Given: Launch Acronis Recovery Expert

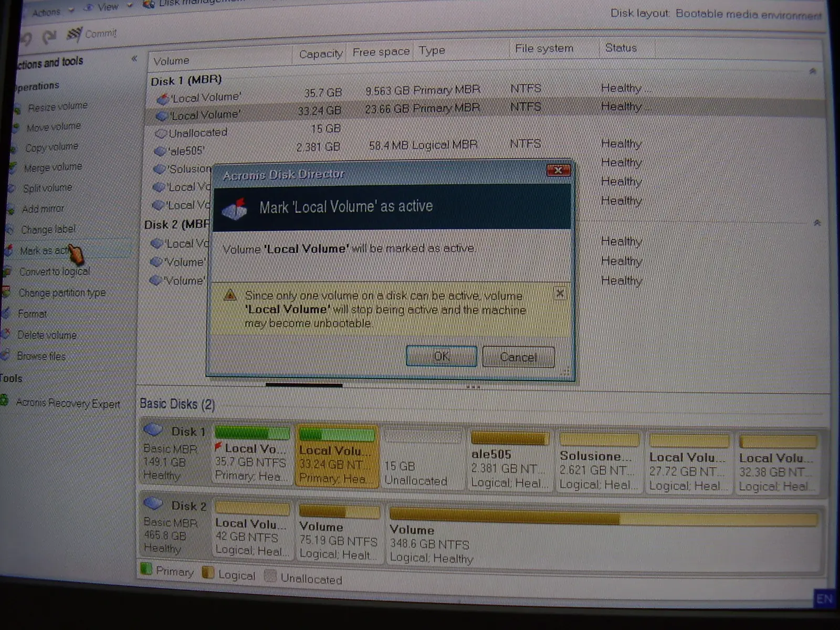Looking at the screenshot, I should 68,403.
